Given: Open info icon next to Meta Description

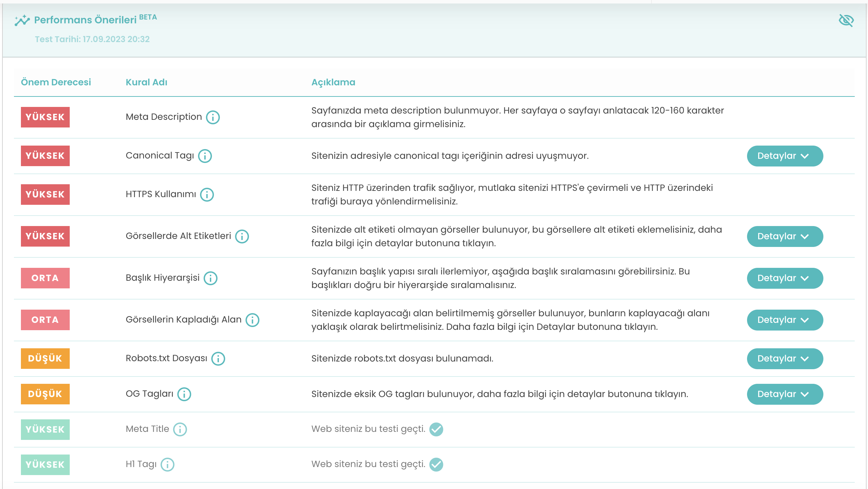Looking at the screenshot, I should point(213,117).
